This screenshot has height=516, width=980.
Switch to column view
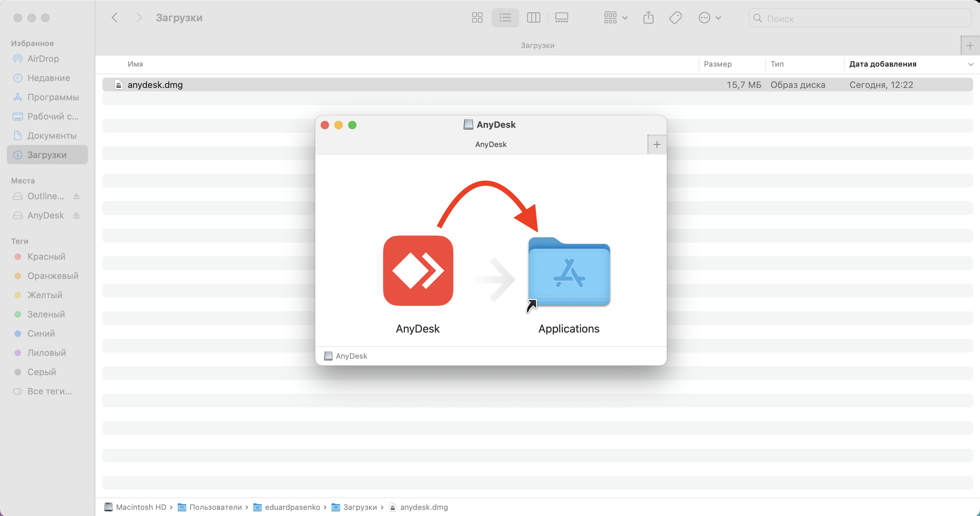click(x=533, y=18)
